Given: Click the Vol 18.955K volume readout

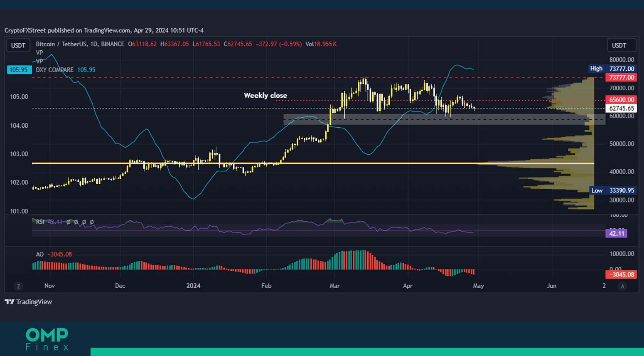Looking at the screenshot, I should point(321,44).
